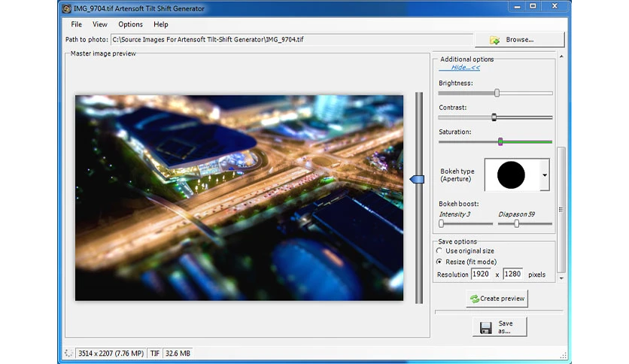The image size is (629, 364).
Task: Click the Save as... button
Action: (x=500, y=326)
